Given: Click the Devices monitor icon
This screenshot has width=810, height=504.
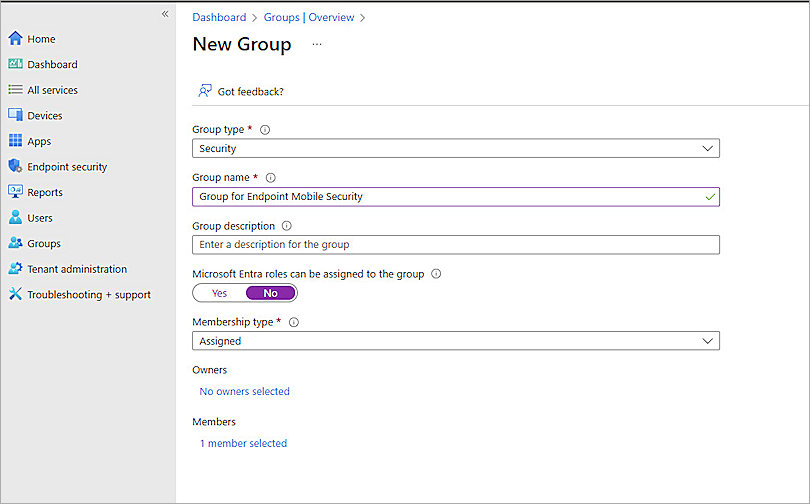Looking at the screenshot, I should pos(15,115).
